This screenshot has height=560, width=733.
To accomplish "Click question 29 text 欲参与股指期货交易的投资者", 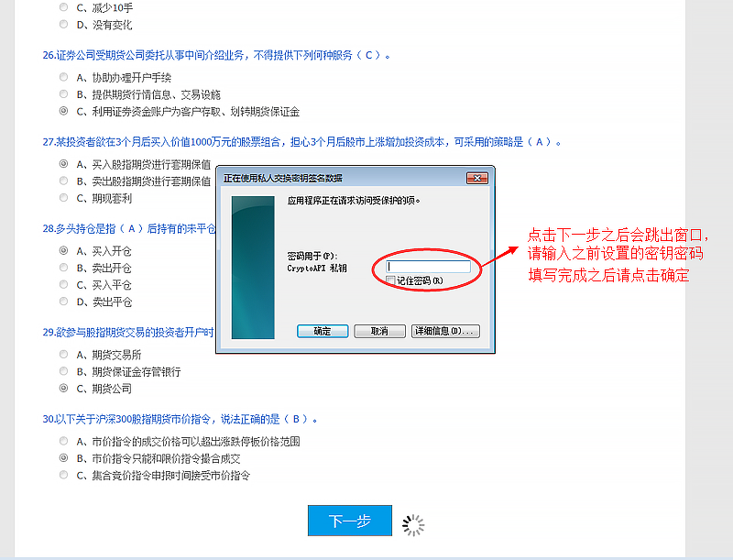I will click(x=128, y=333).
